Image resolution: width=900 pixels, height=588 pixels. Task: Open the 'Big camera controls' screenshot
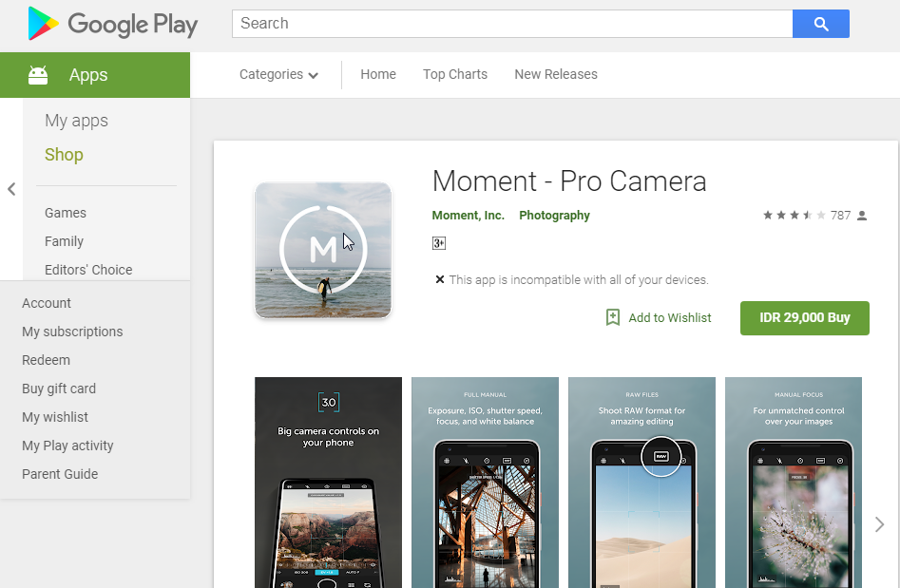328,483
